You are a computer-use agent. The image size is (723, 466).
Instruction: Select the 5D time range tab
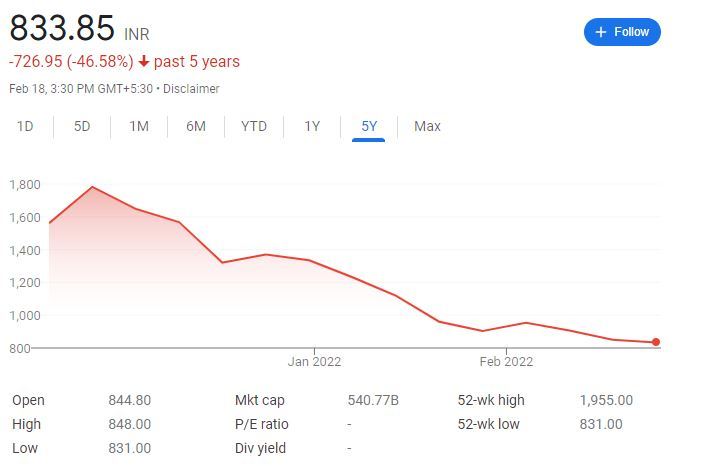[x=82, y=126]
